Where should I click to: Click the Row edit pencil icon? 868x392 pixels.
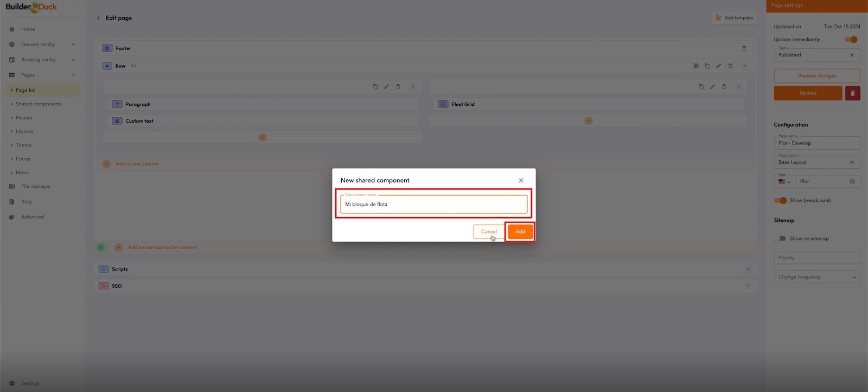point(718,66)
